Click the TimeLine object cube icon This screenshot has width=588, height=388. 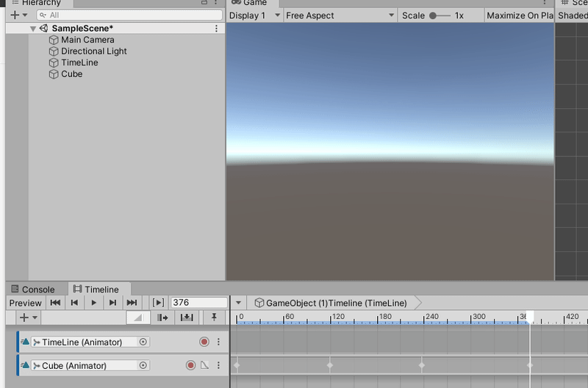pyautogui.click(x=54, y=62)
